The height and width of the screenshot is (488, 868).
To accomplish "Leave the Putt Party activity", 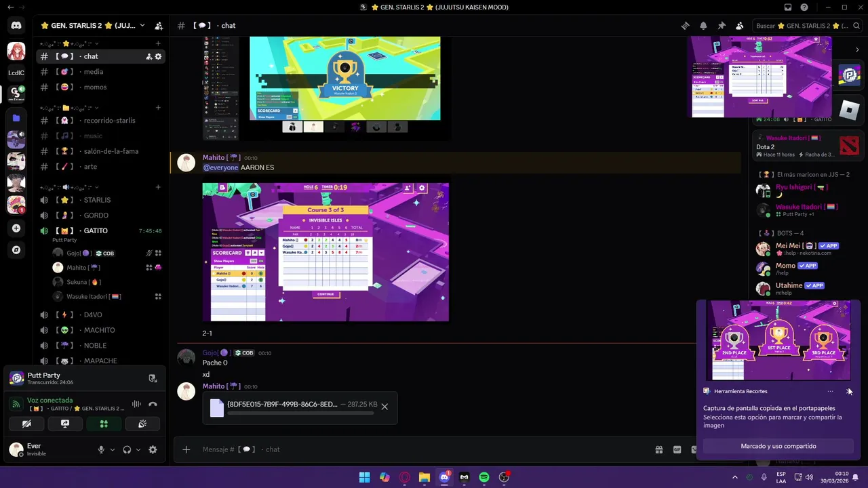I will click(x=153, y=378).
